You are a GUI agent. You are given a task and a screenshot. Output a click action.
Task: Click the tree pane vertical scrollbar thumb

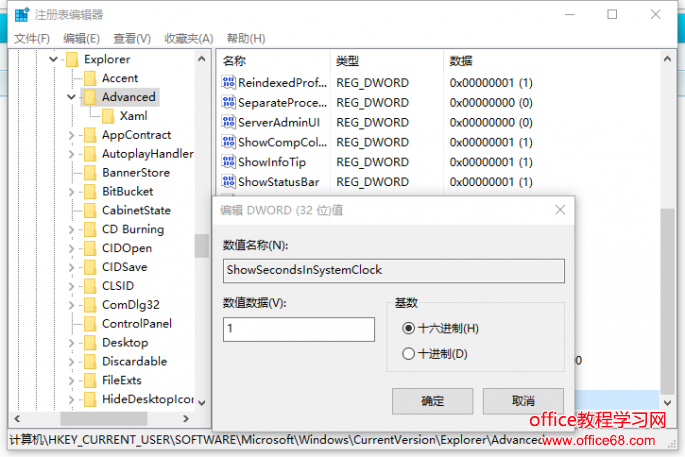[x=201, y=246]
